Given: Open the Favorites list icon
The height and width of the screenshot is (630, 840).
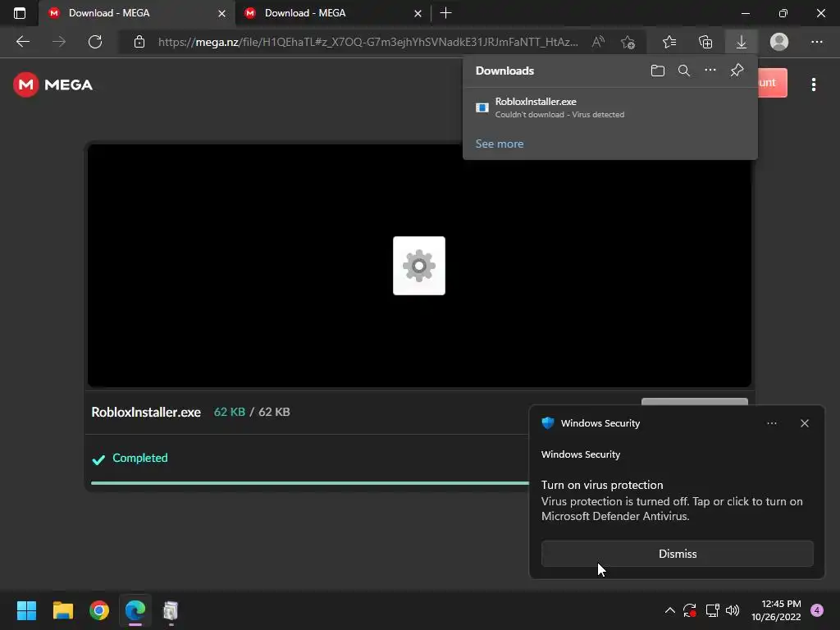Looking at the screenshot, I should point(669,42).
